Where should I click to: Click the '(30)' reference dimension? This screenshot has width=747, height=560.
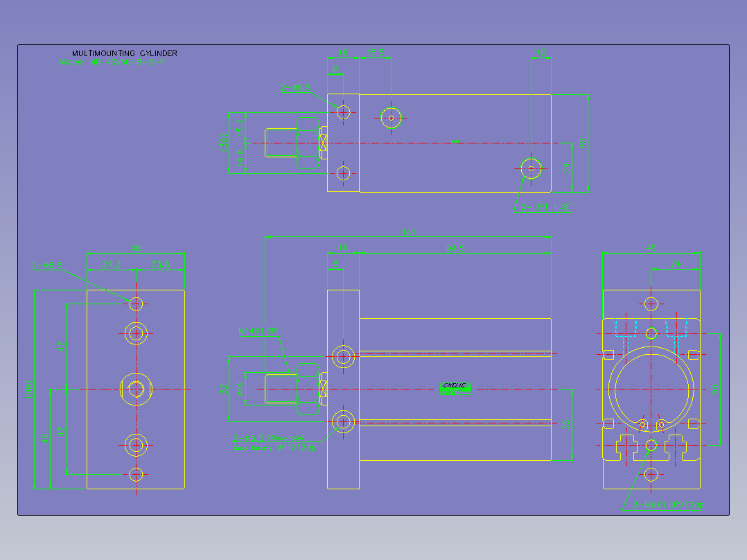click(223, 143)
